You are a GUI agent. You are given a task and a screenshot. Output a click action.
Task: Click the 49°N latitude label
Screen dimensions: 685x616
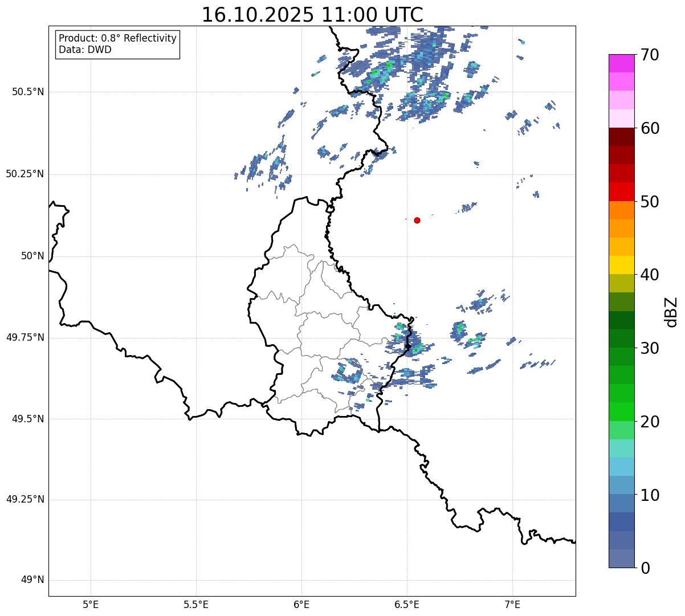tap(32, 580)
